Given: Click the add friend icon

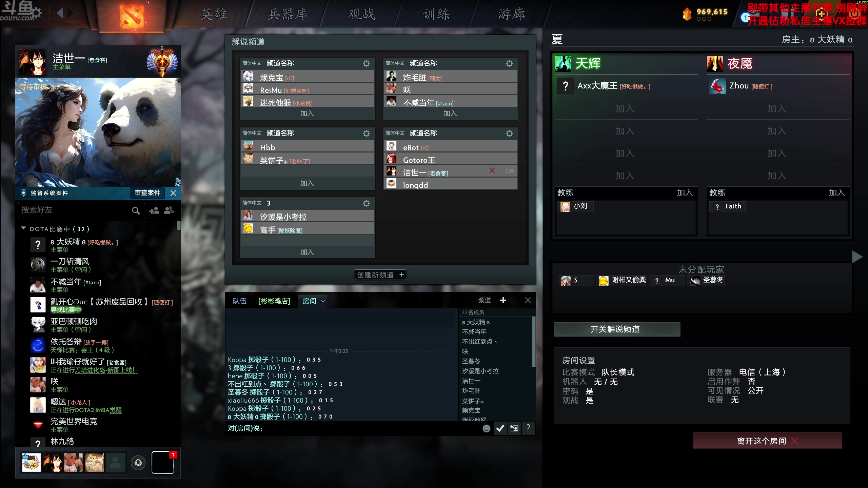Looking at the screenshot, I should pyautogui.click(x=154, y=210).
